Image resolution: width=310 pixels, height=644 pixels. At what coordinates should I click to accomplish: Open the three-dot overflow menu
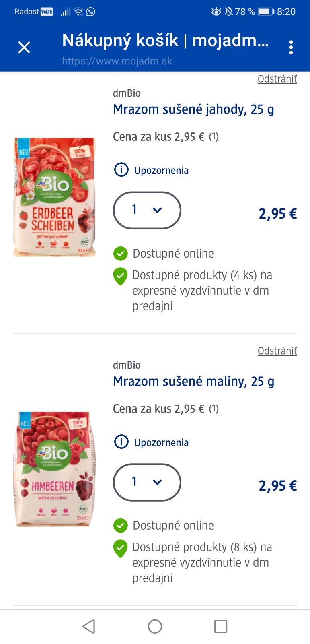click(x=291, y=47)
